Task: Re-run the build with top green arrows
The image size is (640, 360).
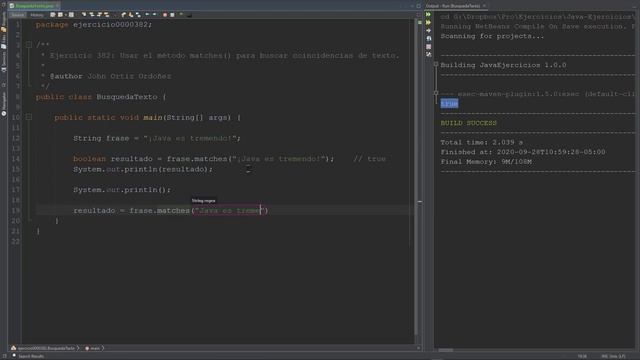Action: pyautogui.click(x=429, y=14)
